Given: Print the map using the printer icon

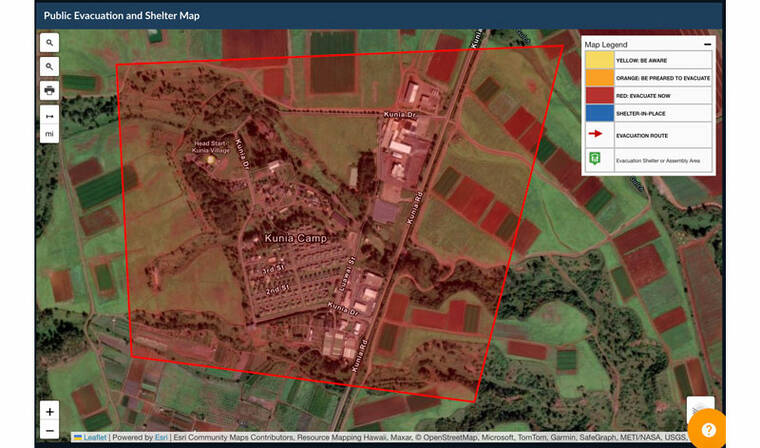Looking at the screenshot, I should [50, 90].
